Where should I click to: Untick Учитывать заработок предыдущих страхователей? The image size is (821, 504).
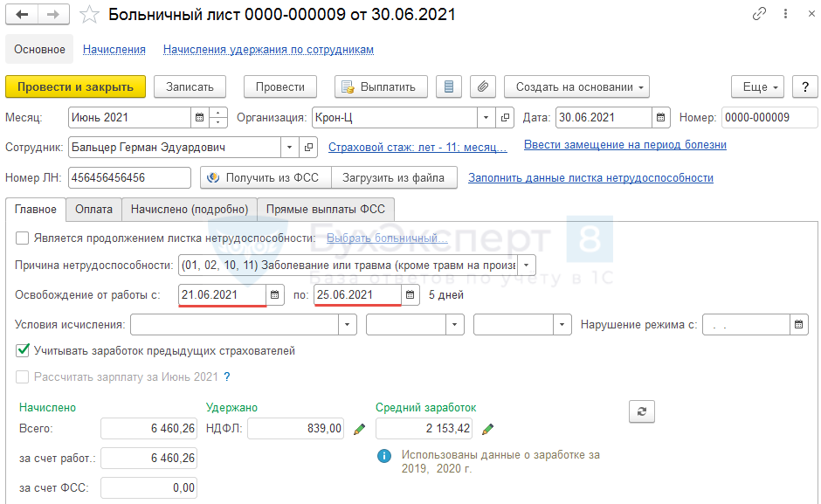(x=22, y=350)
